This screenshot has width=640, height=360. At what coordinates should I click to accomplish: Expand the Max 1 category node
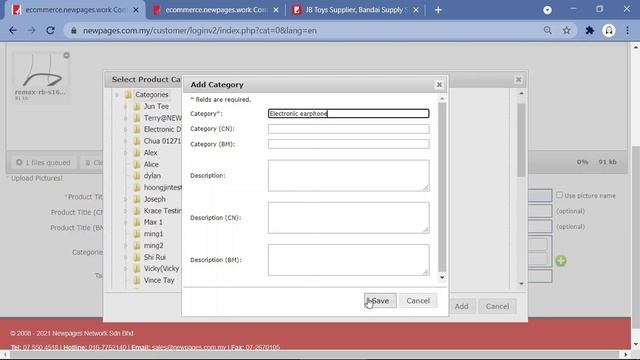(126, 222)
